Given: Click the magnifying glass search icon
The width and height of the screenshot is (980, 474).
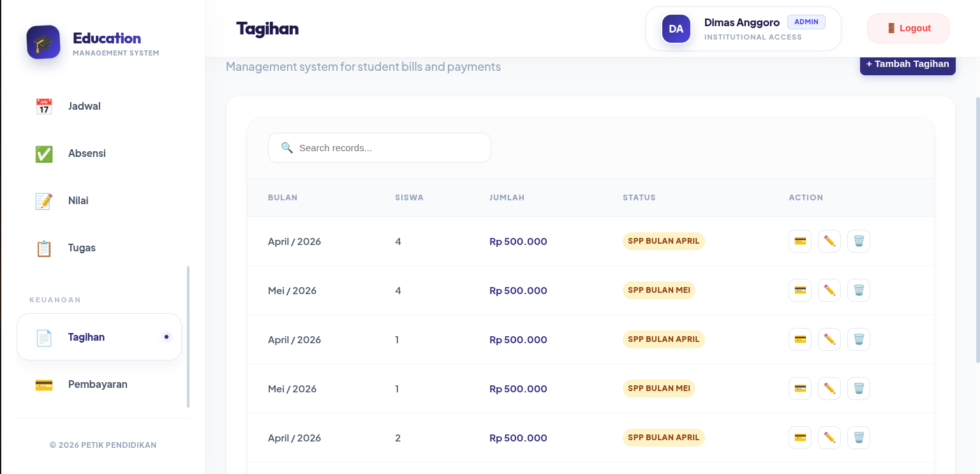Looking at the screenshot, I should pyautogui.click(x=287, y=148).
